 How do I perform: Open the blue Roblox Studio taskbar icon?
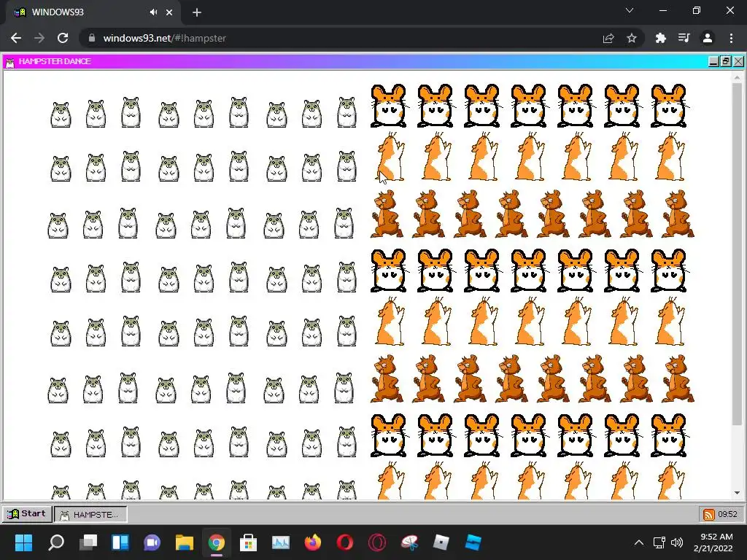coord(473,542)
